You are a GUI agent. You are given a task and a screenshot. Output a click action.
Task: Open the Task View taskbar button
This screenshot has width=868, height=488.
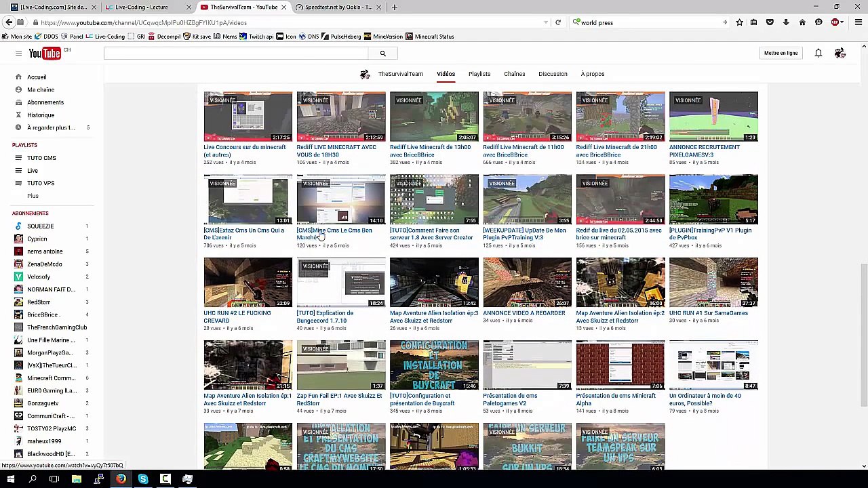(54, 479)
